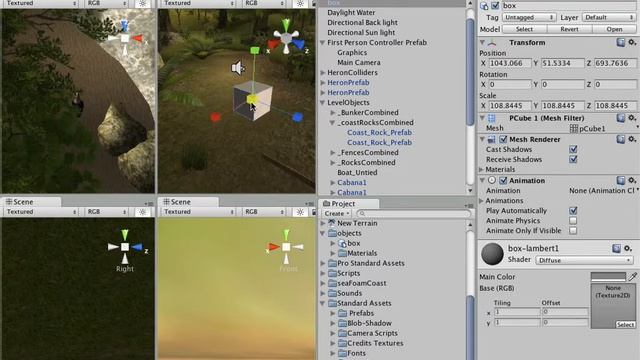Viewport: 640px width, 360px height.
Task: Click red X cone on Front view gizmo
Action: click(274, 247)
